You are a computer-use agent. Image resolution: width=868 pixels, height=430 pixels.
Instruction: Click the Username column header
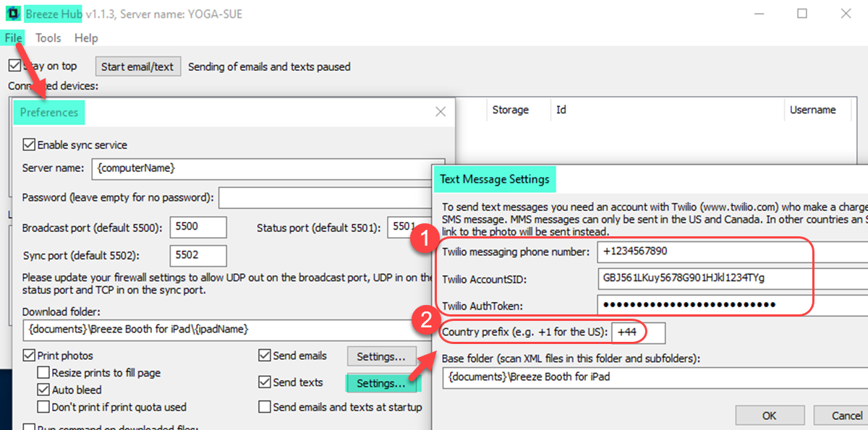pyautogui.click(x=812, y=110)
